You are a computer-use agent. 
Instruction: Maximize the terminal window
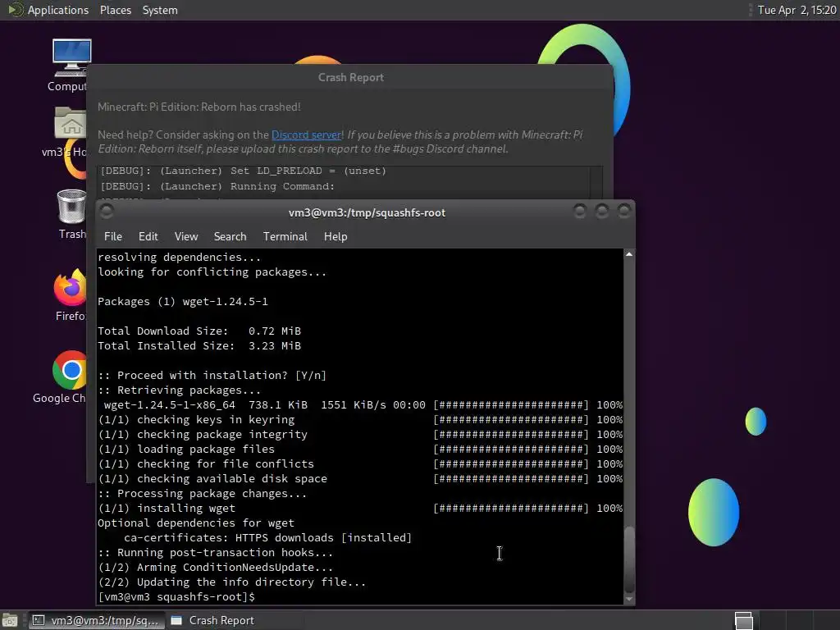pyautogui.click(x=601, y=211)
